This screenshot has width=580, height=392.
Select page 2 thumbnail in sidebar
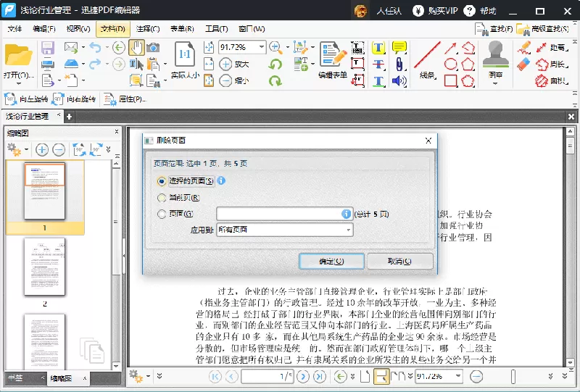coord(44,267)
